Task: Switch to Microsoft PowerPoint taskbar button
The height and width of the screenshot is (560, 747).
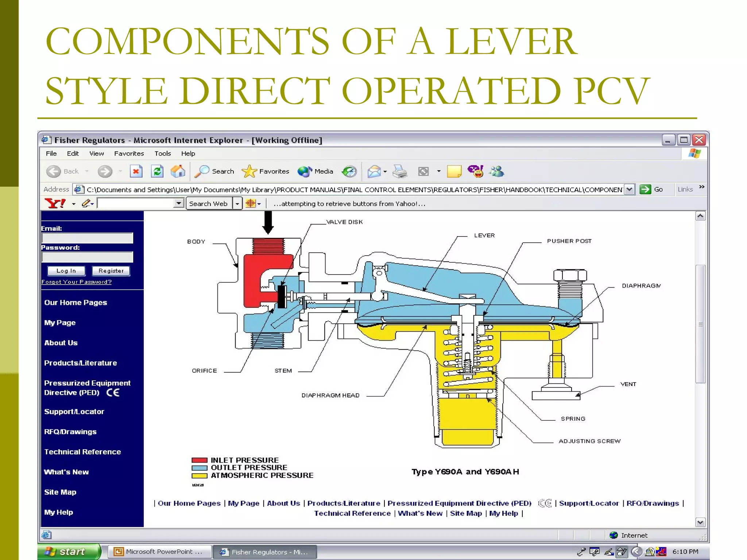Action: (160, 552)
